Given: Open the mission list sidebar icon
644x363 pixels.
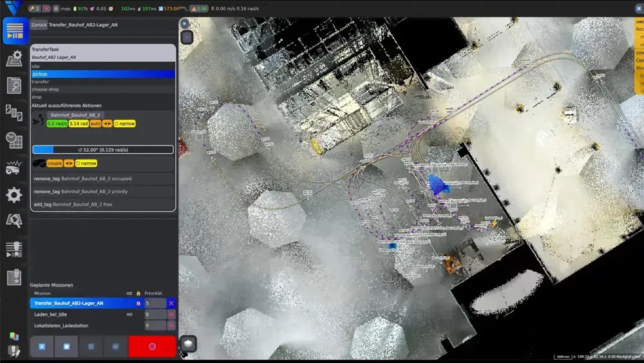Looking at the screenshot, I should click(15, 31).
